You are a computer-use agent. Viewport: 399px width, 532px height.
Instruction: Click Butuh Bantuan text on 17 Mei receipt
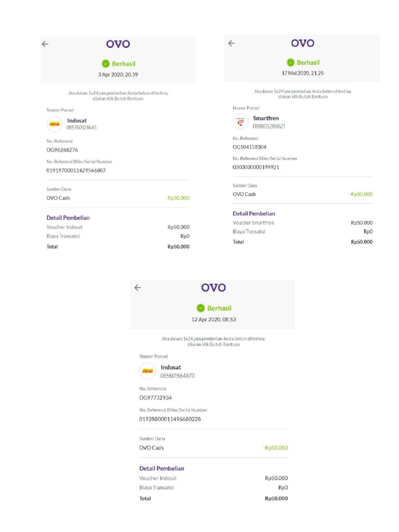point(315,97)
